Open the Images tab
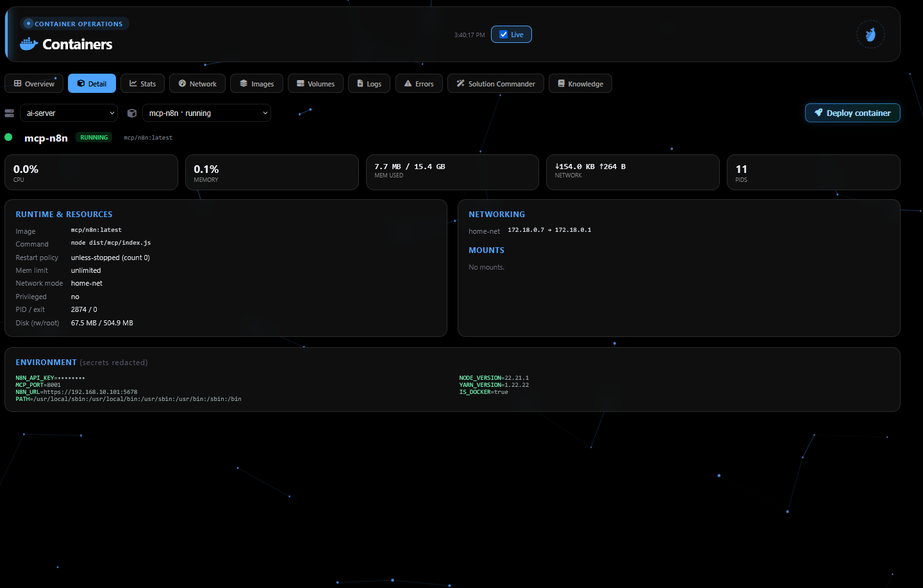Viewport: 923px width, 588px height. (256, 84)
